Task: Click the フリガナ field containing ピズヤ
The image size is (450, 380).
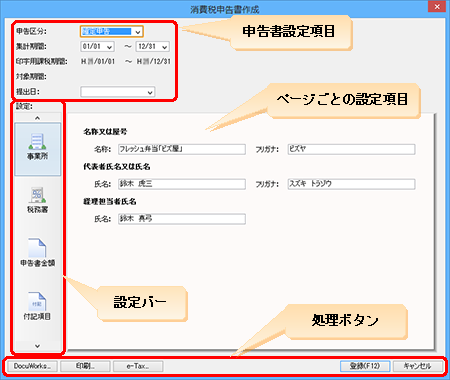Action: coord(351,149)
